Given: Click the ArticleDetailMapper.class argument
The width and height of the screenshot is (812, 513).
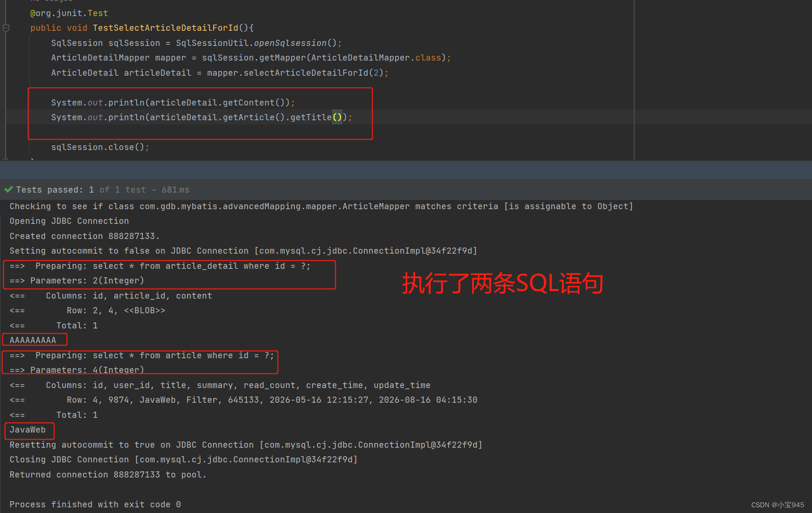Looking at the screenshot, I should [x=376, y=58].
